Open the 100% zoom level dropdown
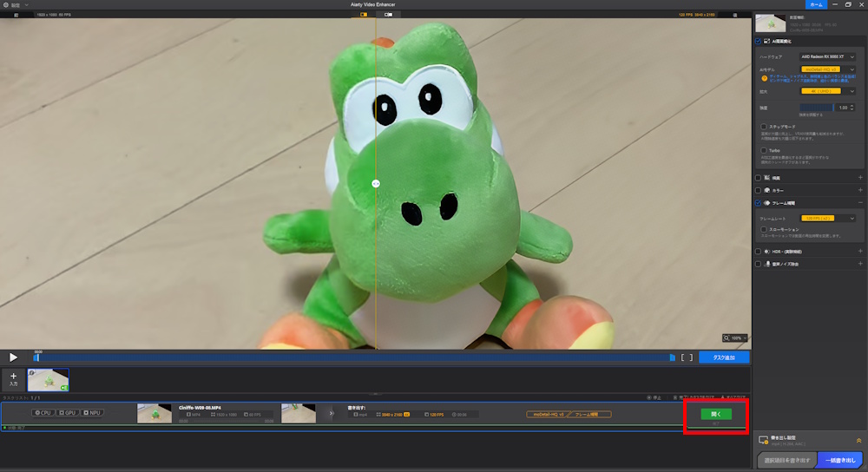Screen dimensions: 868x472 (x=735, y=338)
